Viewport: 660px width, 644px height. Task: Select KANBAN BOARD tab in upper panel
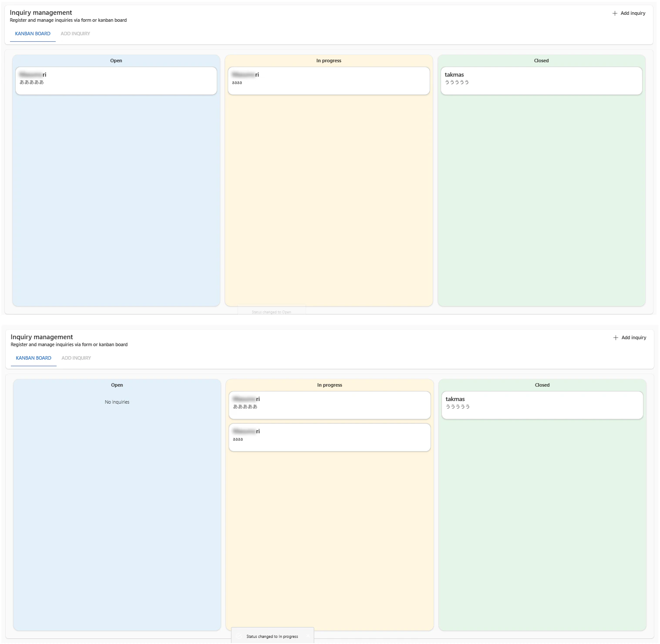tap(33, 34)
